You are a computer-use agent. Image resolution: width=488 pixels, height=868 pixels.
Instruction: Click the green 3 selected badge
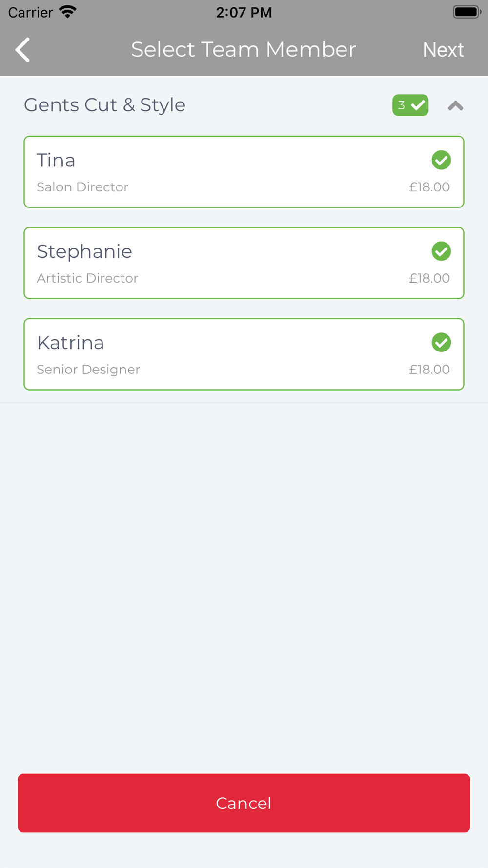tap(410, 105)
